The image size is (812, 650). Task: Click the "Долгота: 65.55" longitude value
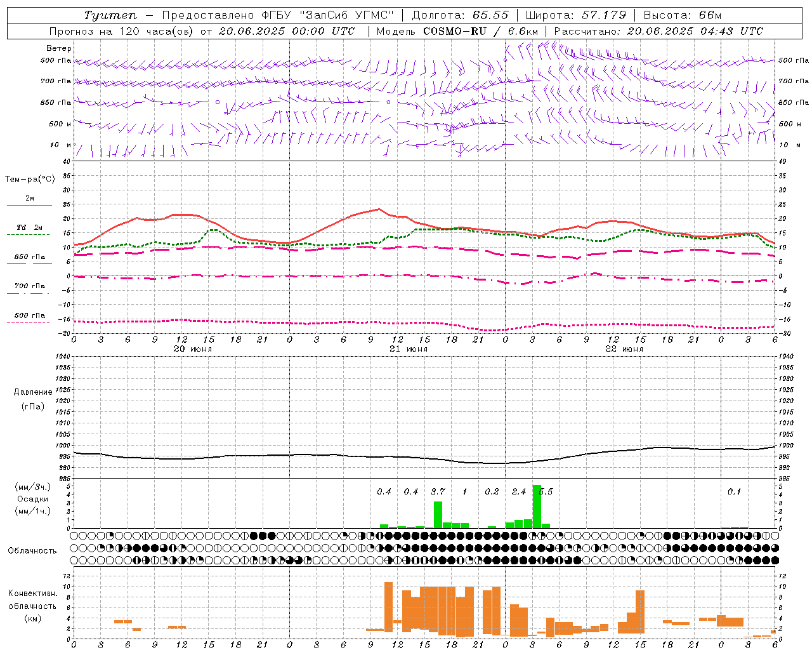460,15
